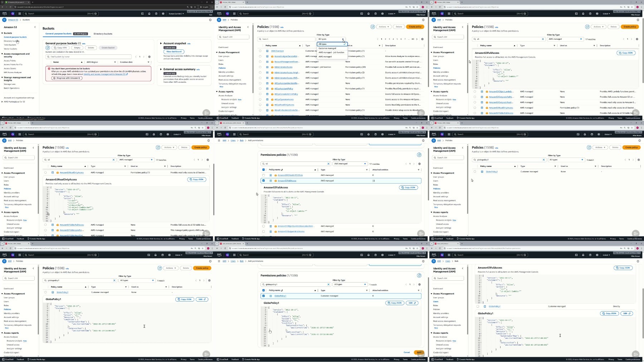Open notifications bell in the S3 console header
Viewport: 644px width, 362px height.
point(149,14)
